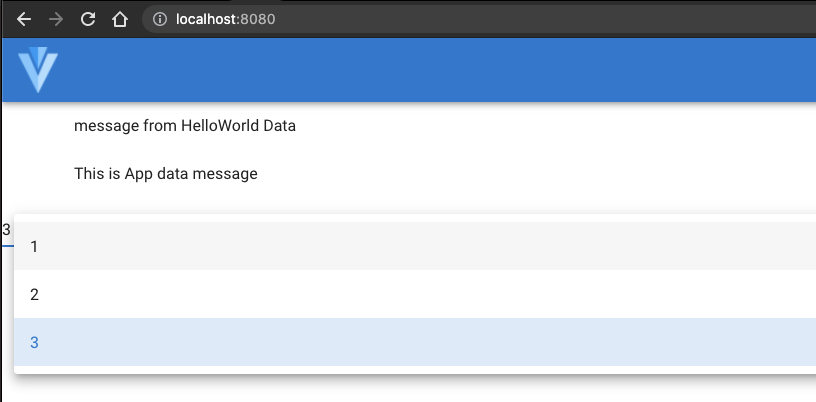Image resolution: width=816 pixels, height=402 pixels.
Task: View site information icon beside localhost
Action: point(160,19)
